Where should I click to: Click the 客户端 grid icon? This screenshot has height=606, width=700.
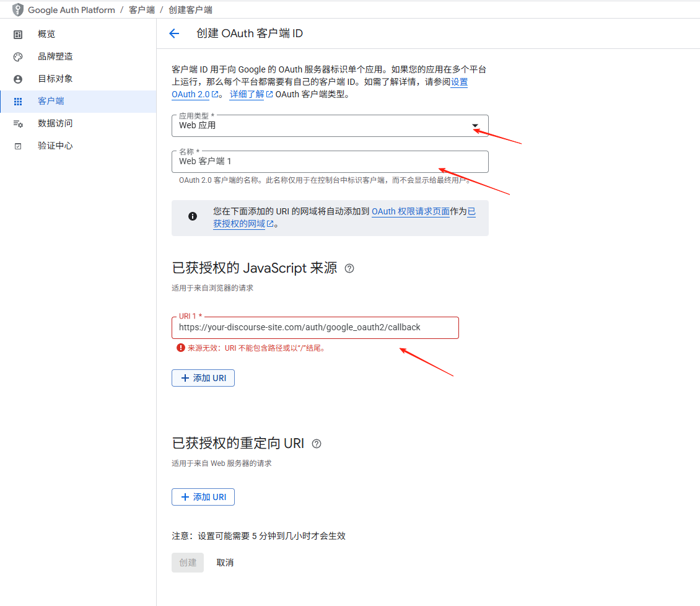click(x=18, y=102)
